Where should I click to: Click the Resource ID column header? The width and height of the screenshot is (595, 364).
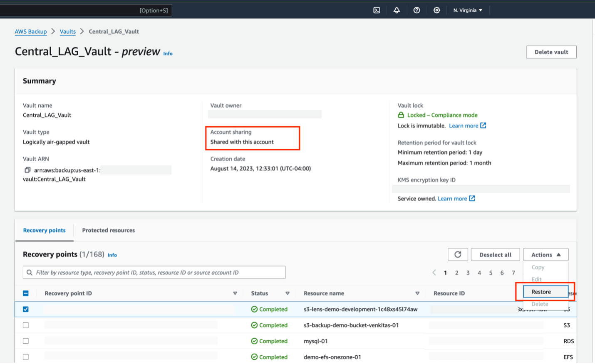449,293
